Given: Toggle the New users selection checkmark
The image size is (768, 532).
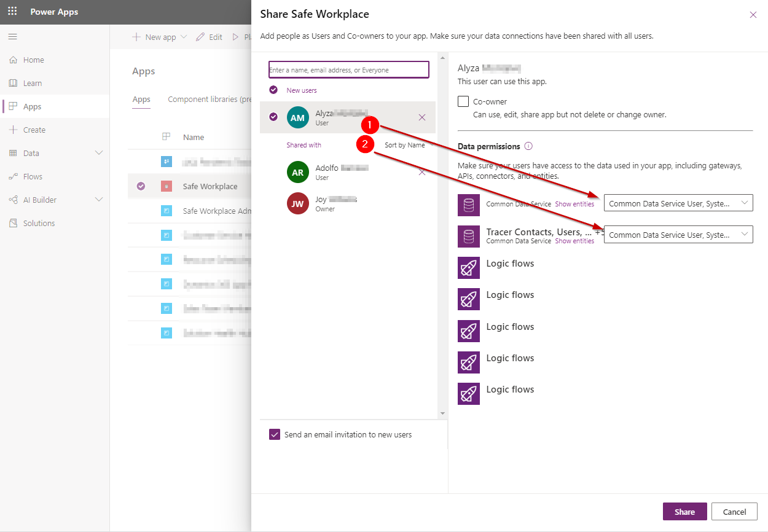Looking at the screenshot, I should point(273,90).
